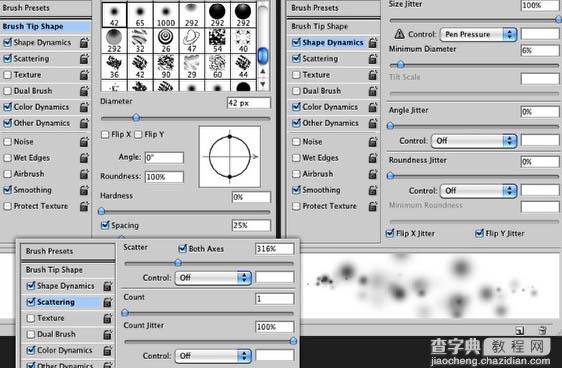Open the Roundness Jitter Control dropdown
The height and width of the screenshot is (368, 562).
tap(478, 191)
